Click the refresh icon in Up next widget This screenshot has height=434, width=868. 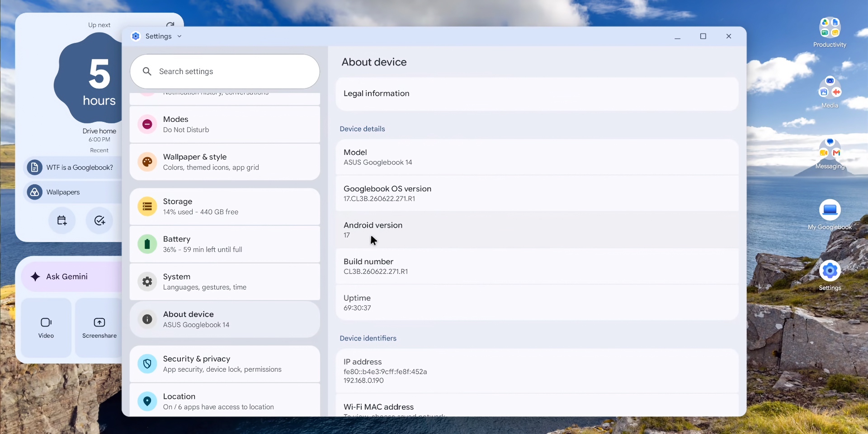coord(170,25)
